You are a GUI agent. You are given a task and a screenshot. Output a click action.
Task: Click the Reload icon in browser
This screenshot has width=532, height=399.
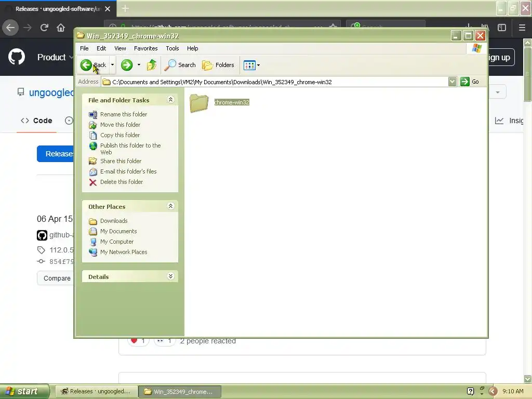(x=44, y=28)
